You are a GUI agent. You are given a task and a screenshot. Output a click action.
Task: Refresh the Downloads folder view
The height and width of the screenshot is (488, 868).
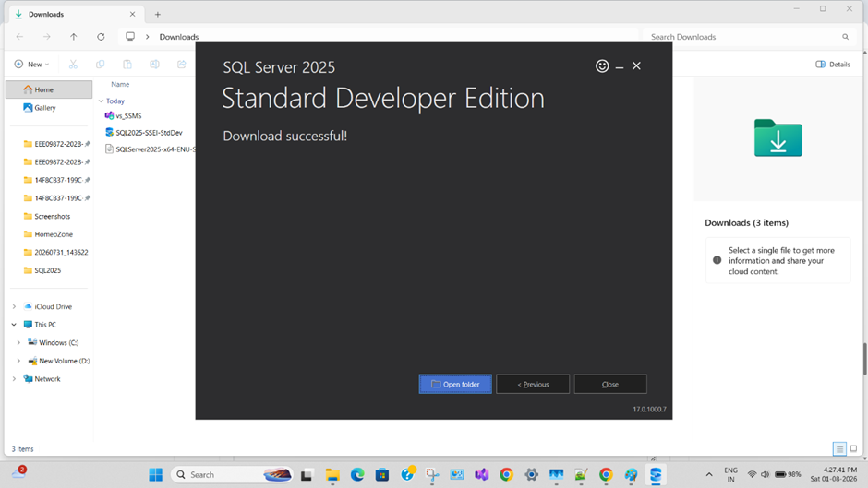[101, 37]
